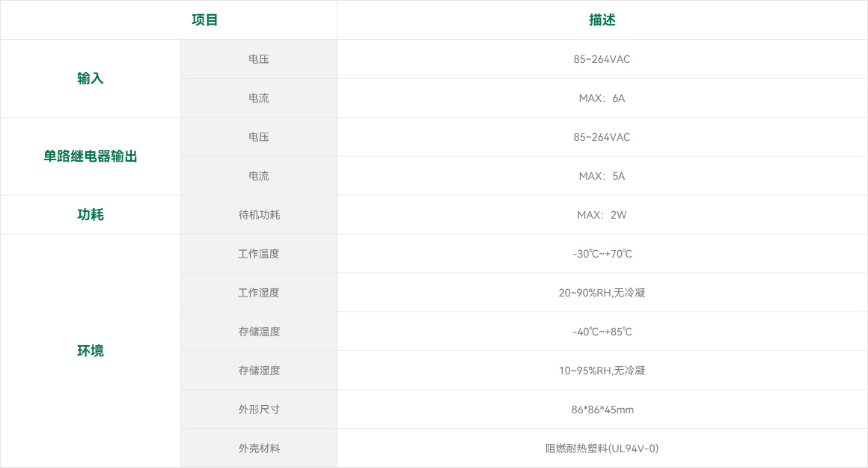Select the 存储湿度 row label
This screenshot has height=468, width=868.
point(259,371)
